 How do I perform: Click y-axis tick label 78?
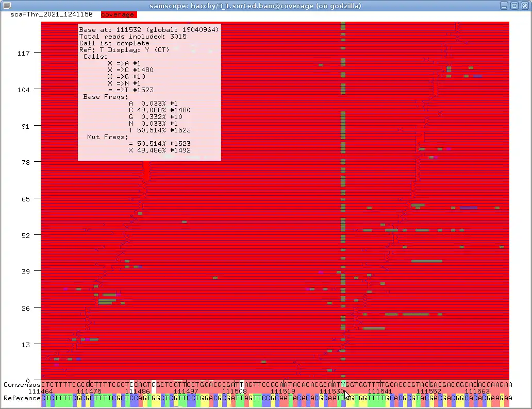point(26,162)
